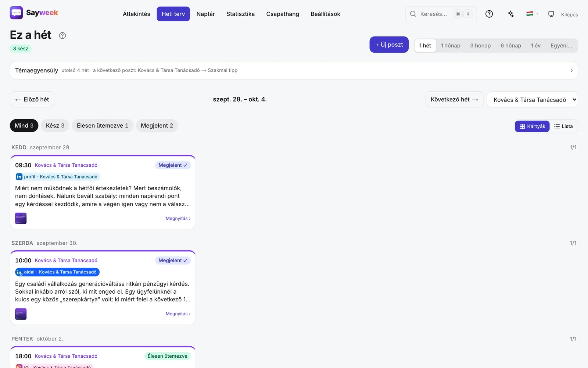The image size is (588, 368).
Task: Open the Wednesday post via Megnyitás
Action: 178,314
